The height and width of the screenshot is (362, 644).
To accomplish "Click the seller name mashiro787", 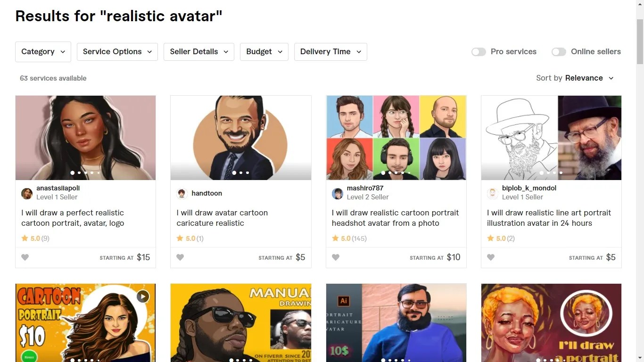I will point(365,188).
